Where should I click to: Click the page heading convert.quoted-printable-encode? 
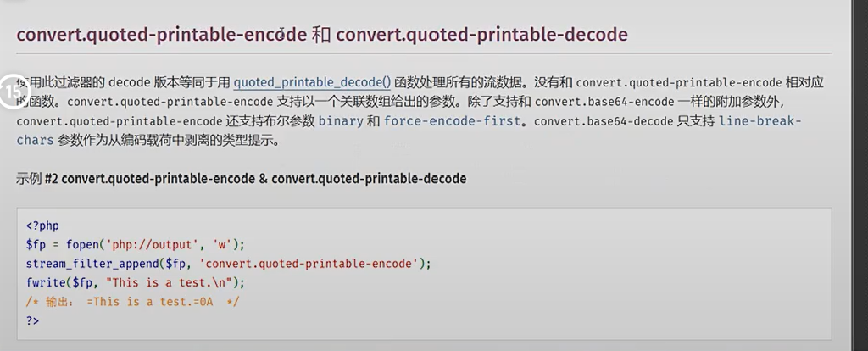[162, 34]
